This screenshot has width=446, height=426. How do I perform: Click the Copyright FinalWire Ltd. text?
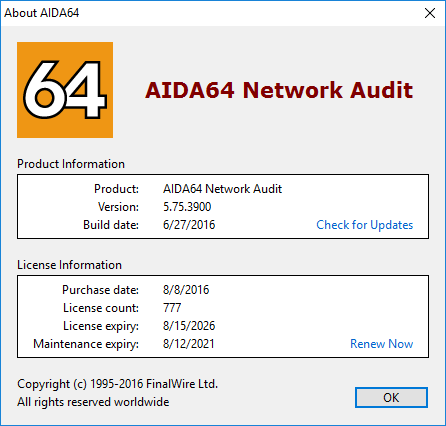117,384
